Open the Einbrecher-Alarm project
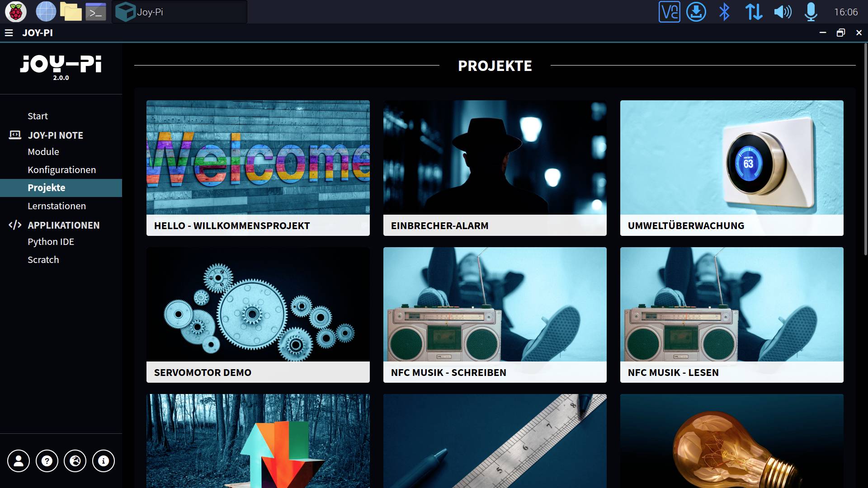 495,168
